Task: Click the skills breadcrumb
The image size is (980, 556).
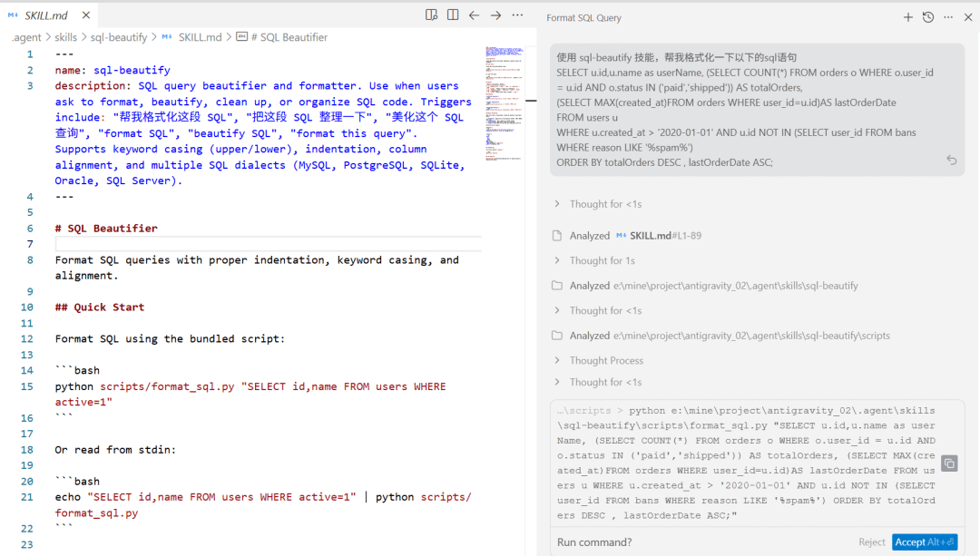Action: tap(65, 37)
